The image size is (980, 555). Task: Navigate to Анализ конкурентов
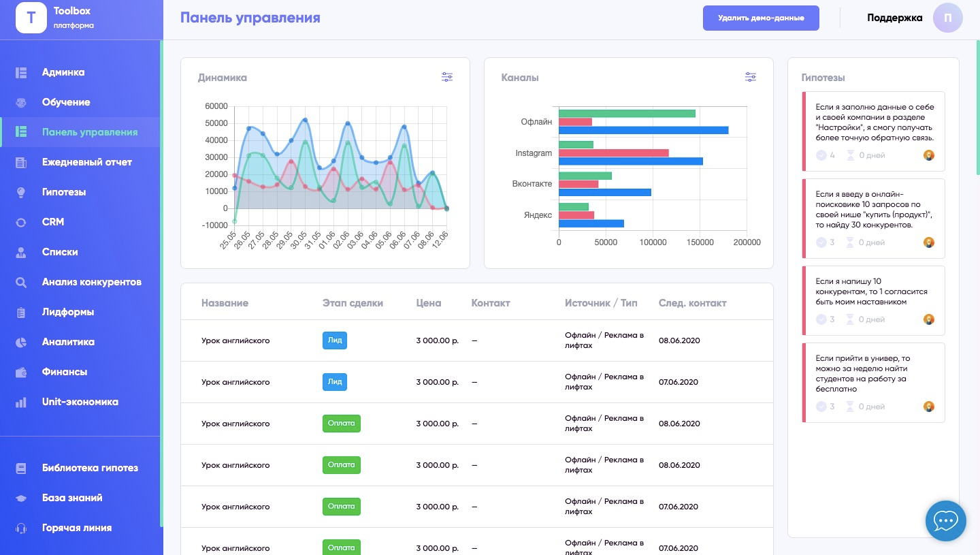pyautogui.click(x=80, y=282)
